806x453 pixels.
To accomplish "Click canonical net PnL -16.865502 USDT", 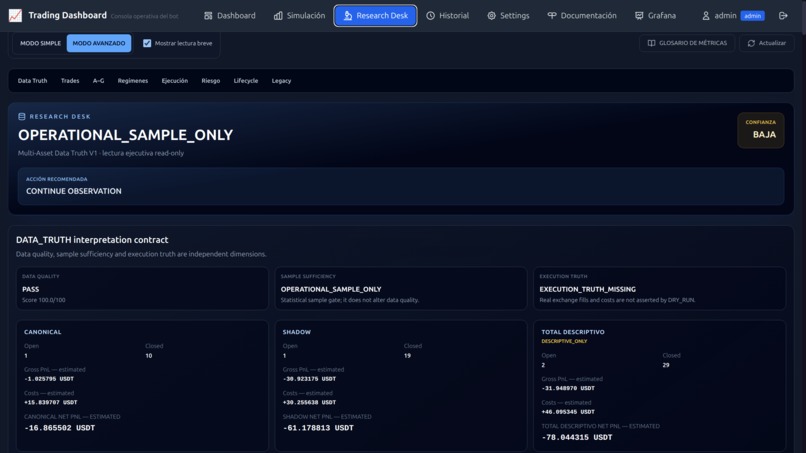I will point(60,428).
